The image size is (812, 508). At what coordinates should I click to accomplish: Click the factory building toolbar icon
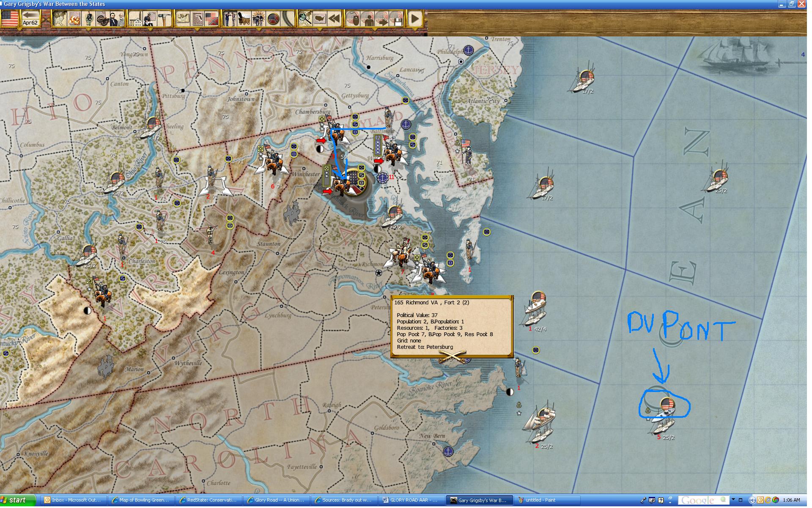coord(136,19)
